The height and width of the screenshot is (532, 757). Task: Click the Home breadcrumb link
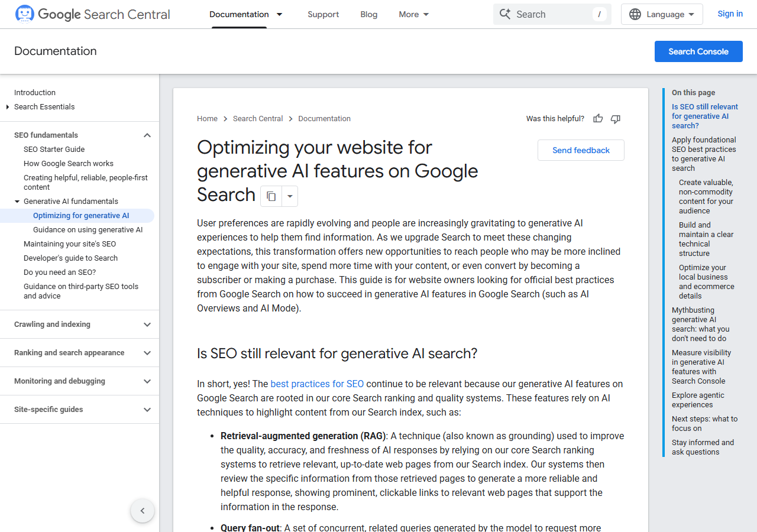207,119
